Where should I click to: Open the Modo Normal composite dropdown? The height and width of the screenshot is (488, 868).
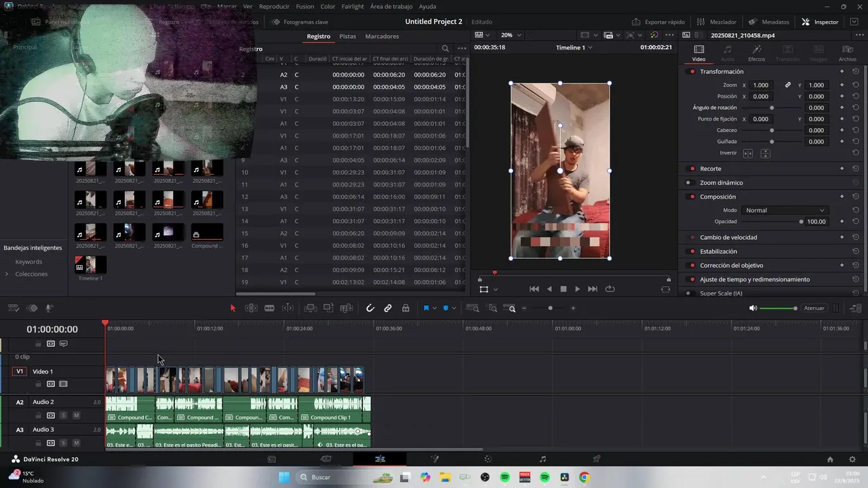point(785,210)
